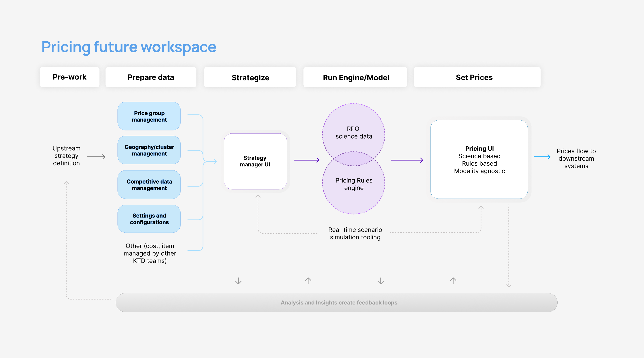Click the Pre-work stage header

coord(70,77)
